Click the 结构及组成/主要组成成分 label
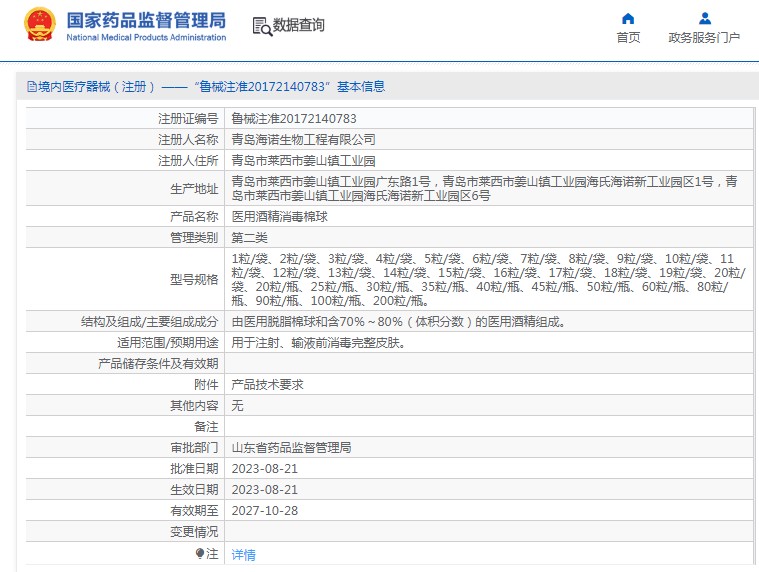This screenshot has height=572, width=759. (x=150, y=322)
